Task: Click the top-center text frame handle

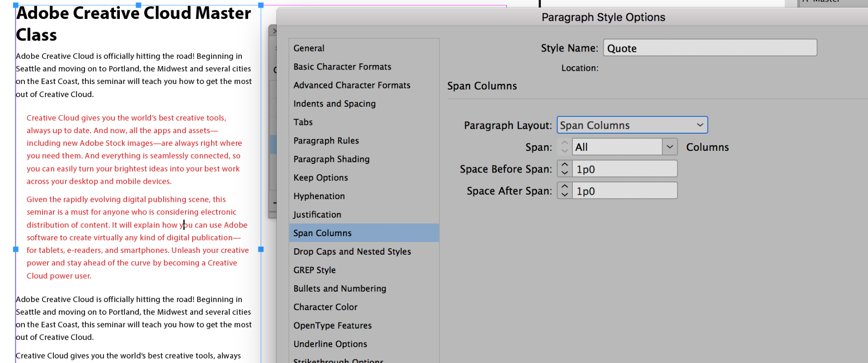Action: 138,5
